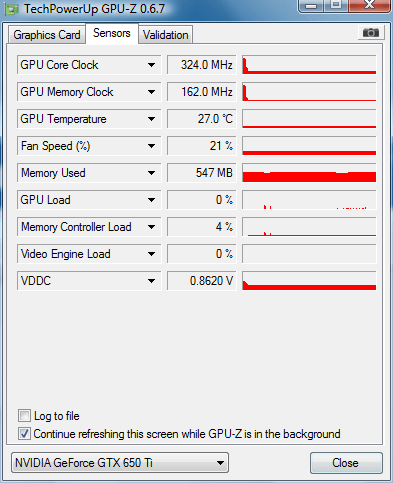Viewport: 393px width, 483px height.
Task: Open the Video Engine Load dropdown
Action: pyautogui.click(x=151, y=254)
